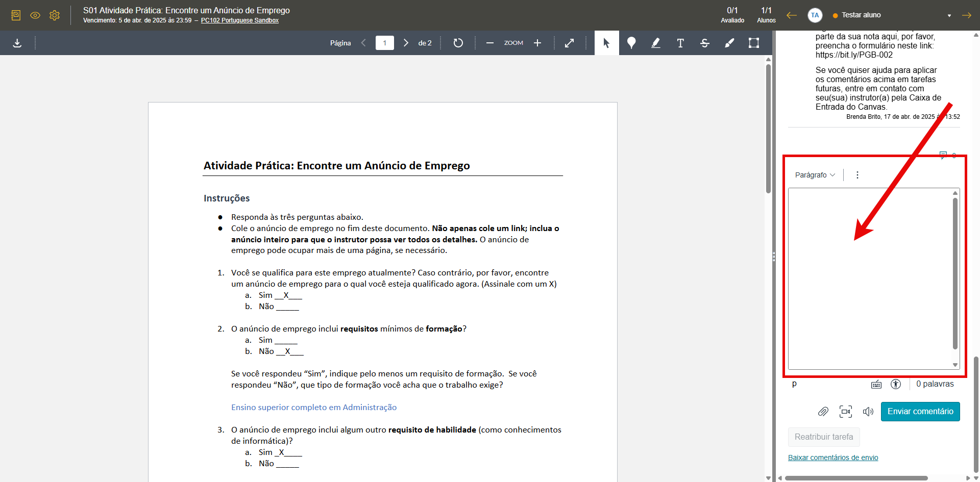980x482 pixels.
Task: Click inside the comment text area
Action: click(x=870, y=278)
